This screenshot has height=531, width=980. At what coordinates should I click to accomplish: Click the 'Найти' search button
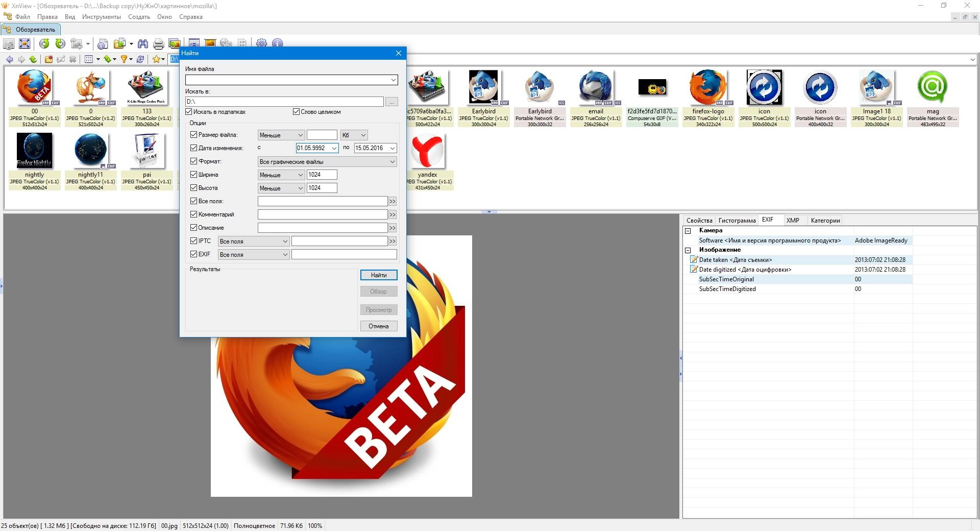pos(378,275)
